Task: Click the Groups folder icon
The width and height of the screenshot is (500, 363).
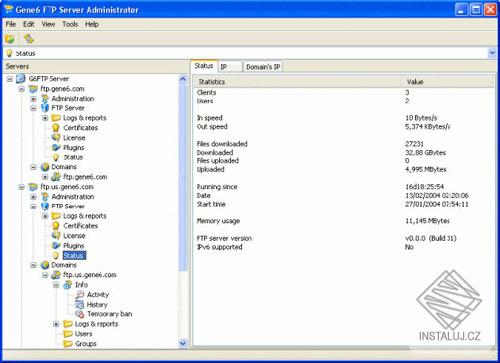Action: pos(68,344)
